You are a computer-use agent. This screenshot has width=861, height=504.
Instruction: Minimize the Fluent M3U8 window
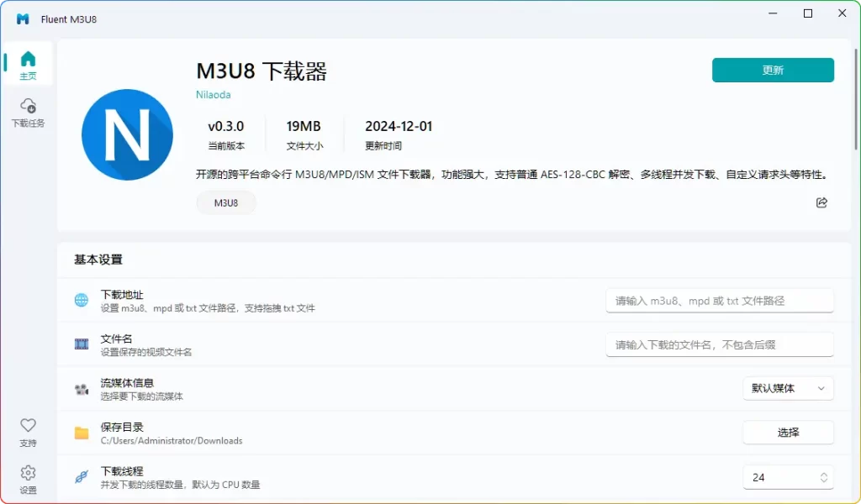[x=773, y=13]
